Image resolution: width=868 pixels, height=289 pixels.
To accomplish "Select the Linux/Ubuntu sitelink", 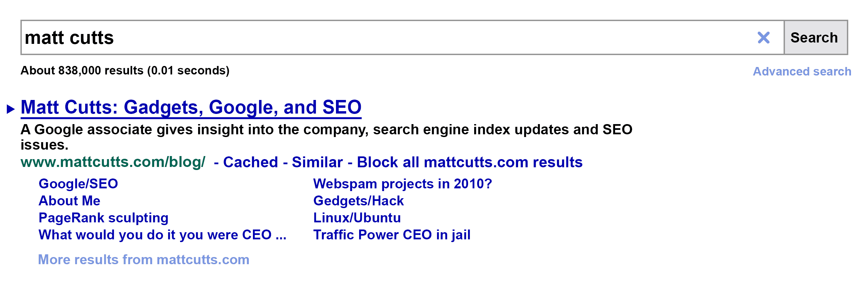I will pyautogui.click(x=357, y=218).
